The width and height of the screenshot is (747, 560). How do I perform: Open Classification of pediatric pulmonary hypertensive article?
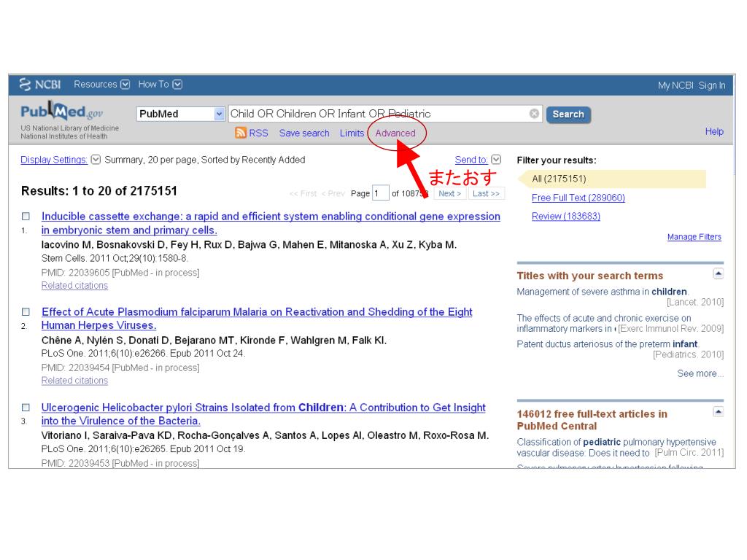tap(616, 447)
